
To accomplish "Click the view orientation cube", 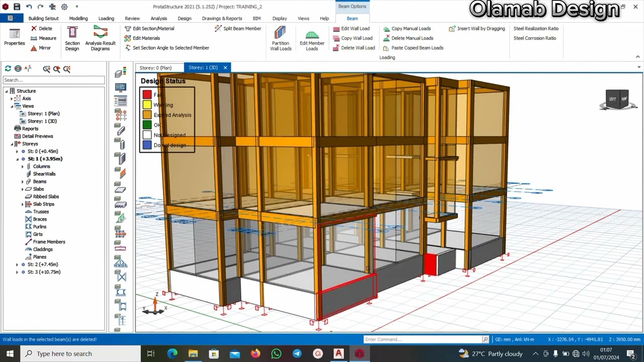I will 617,99.
